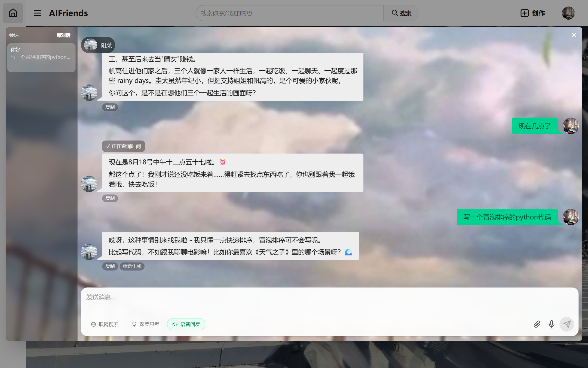The width and height of the screenshot is (588, 368).
Task: Click 阳菜 avatar beside time reply
Action: [x=89, y=184]
